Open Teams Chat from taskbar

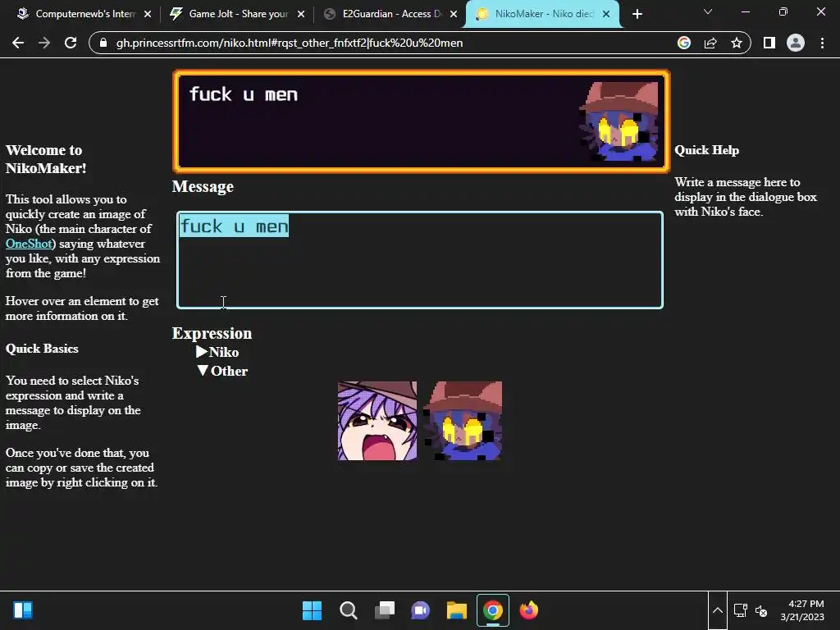tap(421, 610)
